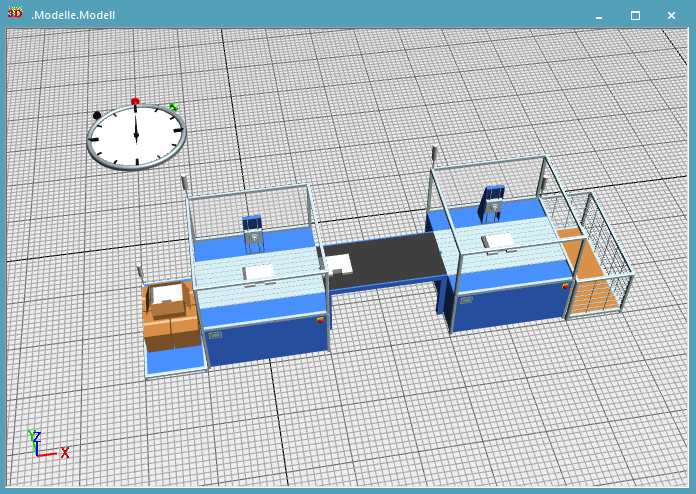The image size is (696, 494).
Task: Close the .Modelle.Modell 3D window
Action: [x=671, y=16]
